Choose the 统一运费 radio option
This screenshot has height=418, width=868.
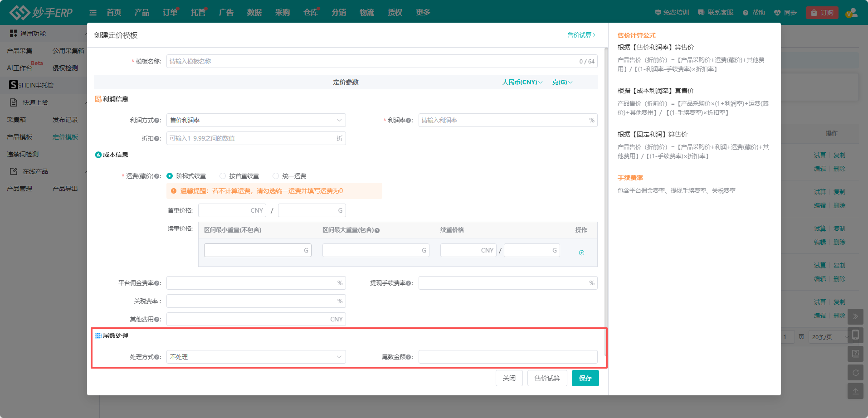pyautogui.click(x=276, y=176)
